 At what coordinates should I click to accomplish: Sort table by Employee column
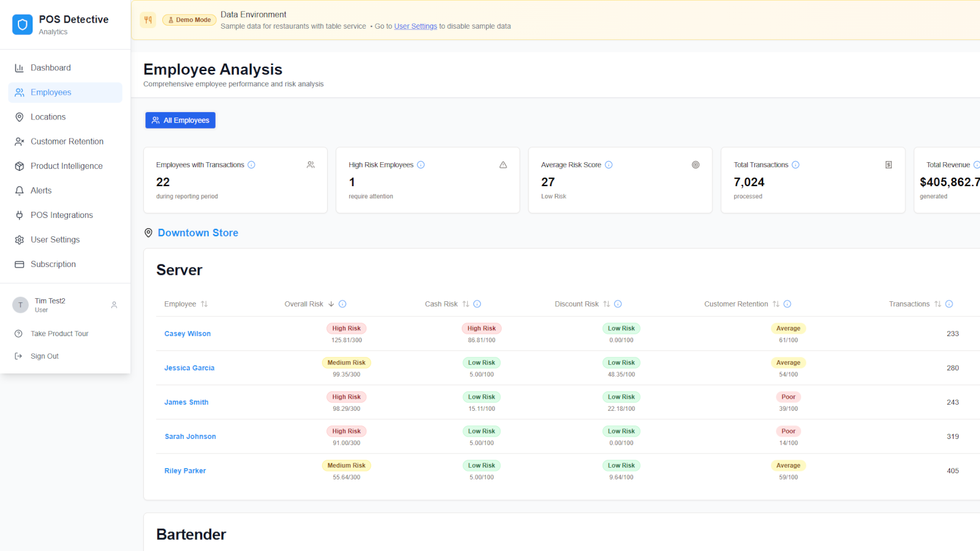(x=204, y=304)
